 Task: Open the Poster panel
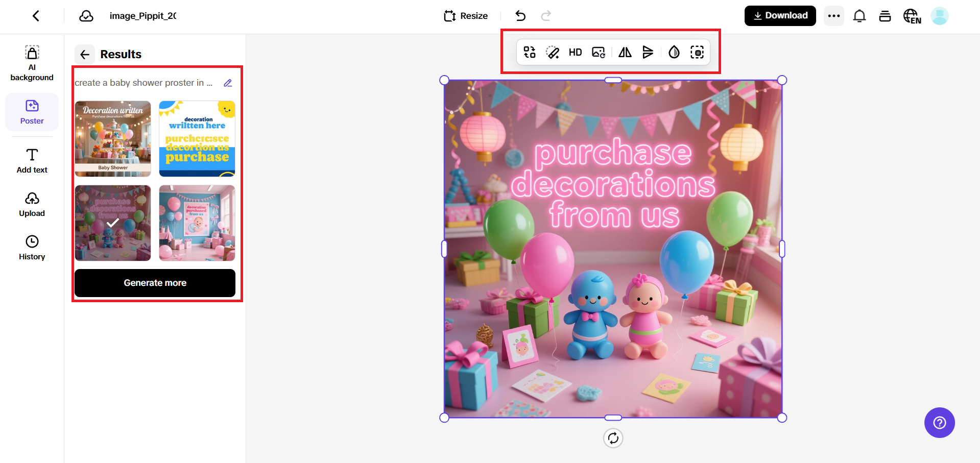[32, 112]
